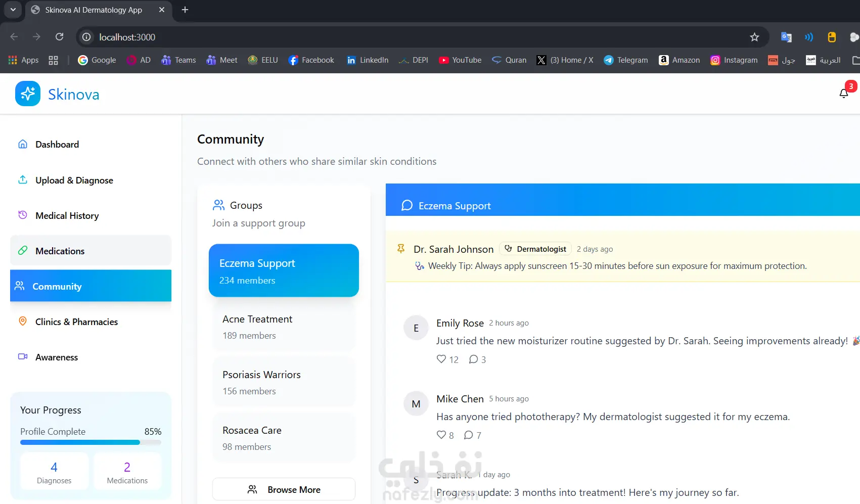
Task: Click the Eczema Support chat bubble icon
Action: click(x=407, y=205)
